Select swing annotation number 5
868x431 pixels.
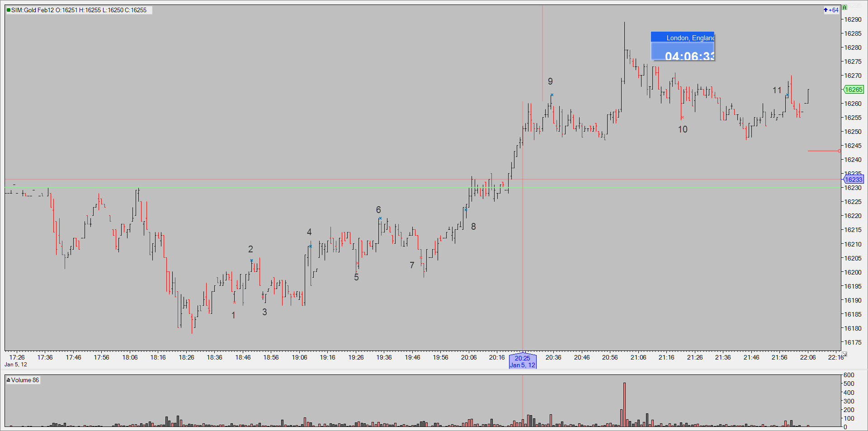[356, 277]
